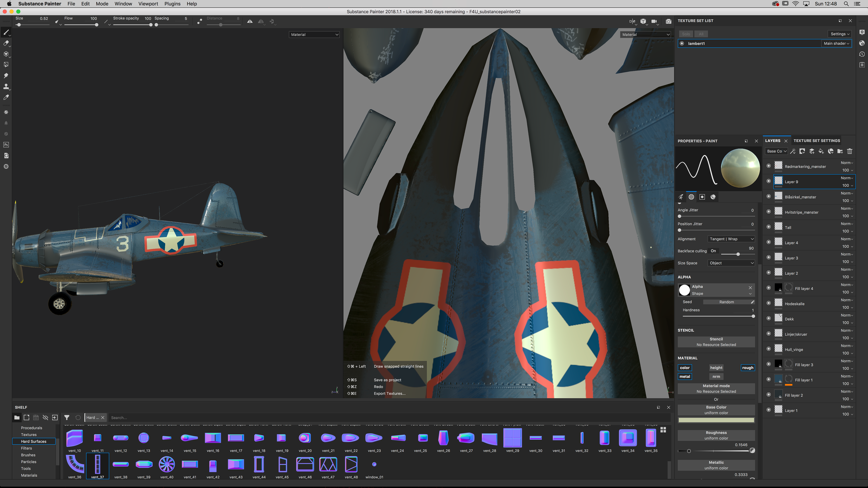Switch to Texture Set Settings tab
Screen dimensions: 868x488
click(x=816, y=141)
